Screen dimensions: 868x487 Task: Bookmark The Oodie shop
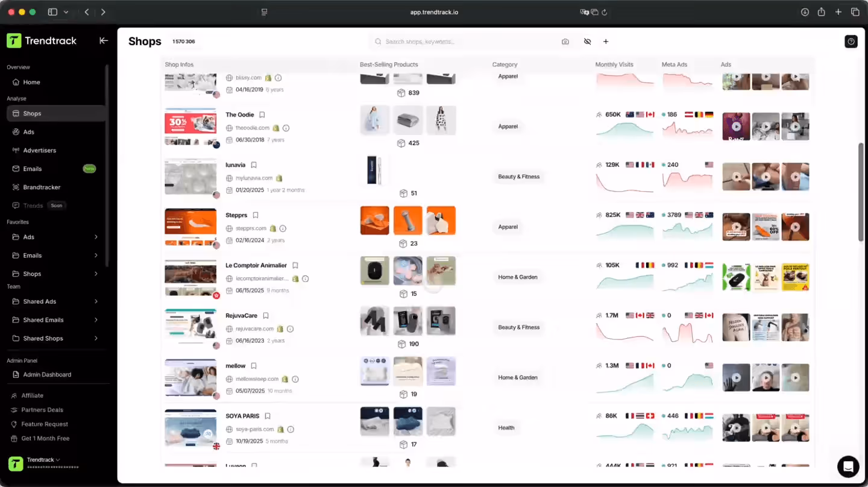click(262, 114)
